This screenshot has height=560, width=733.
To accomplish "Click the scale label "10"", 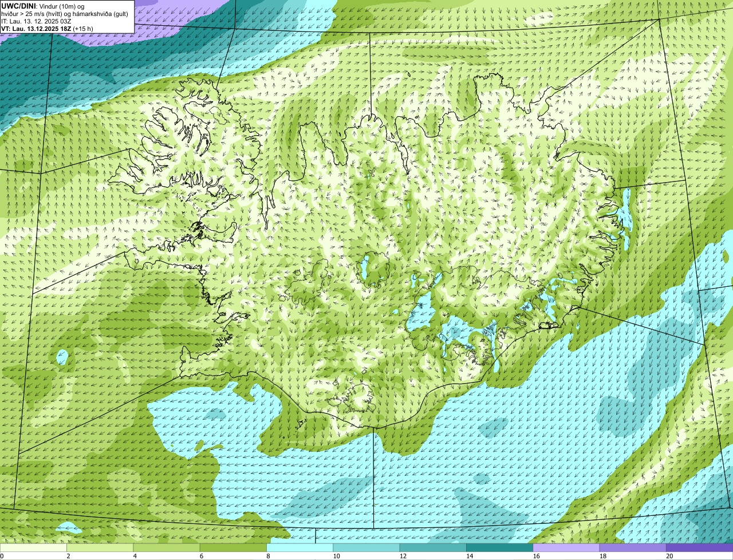I will tap(336, 556).
